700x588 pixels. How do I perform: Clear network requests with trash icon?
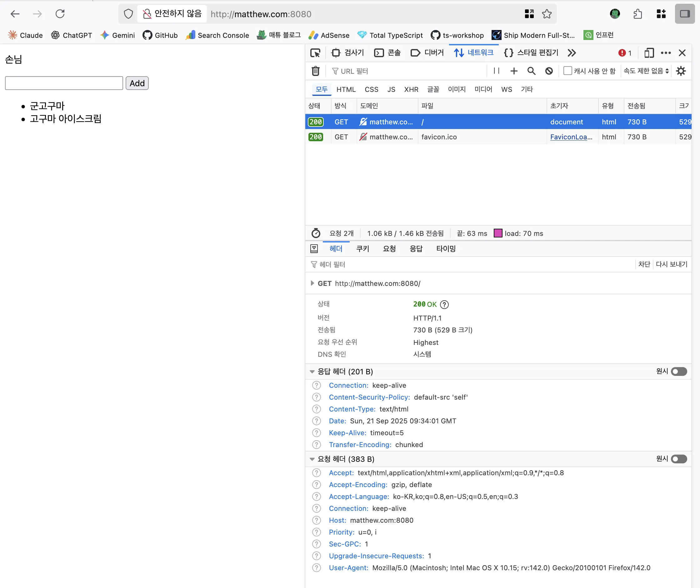(x=315, y=71)
